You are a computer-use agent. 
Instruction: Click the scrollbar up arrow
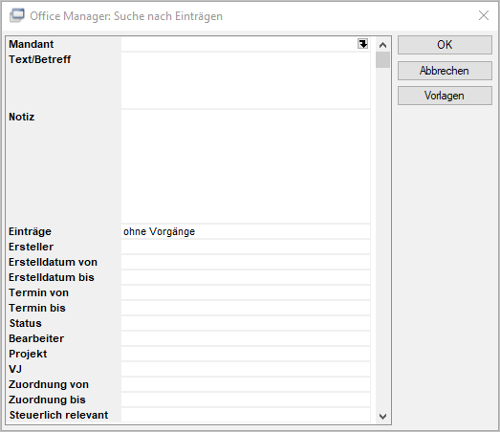pyautogui.click(x=383, y=45)
